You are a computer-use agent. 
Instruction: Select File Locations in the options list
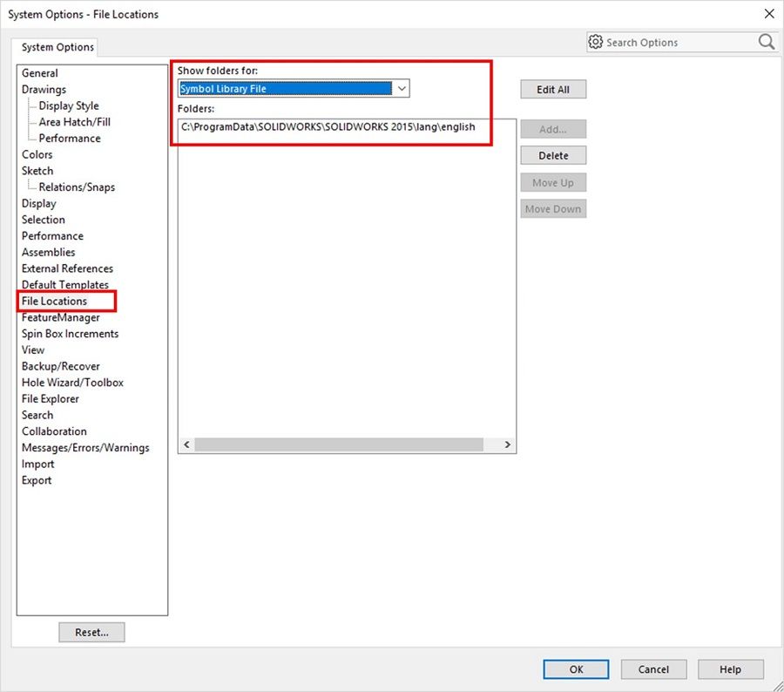pos(54,301)
